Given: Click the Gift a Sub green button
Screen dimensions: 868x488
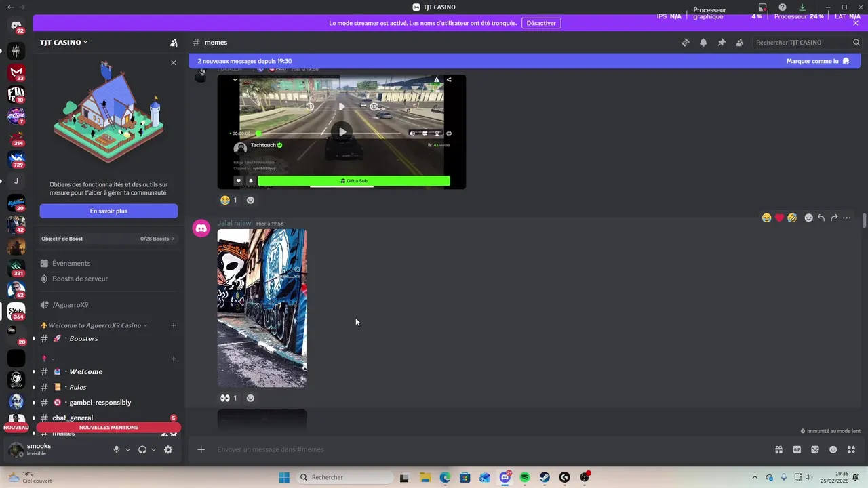Looking at the screenshot, I should pyautogui.click(x=354, y=181).
